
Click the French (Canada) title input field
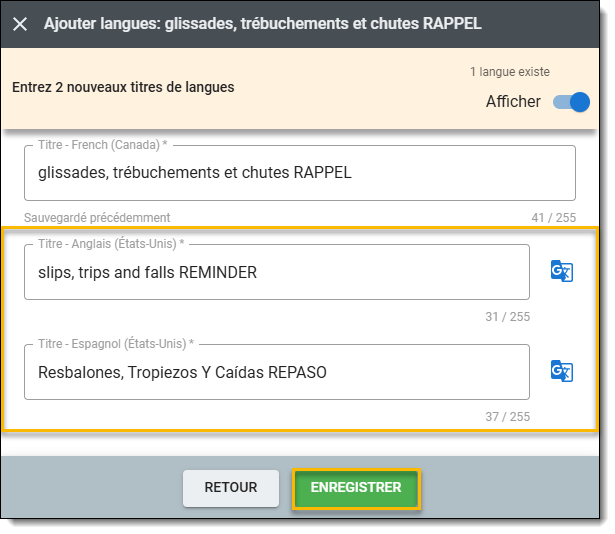coord(300,173)
